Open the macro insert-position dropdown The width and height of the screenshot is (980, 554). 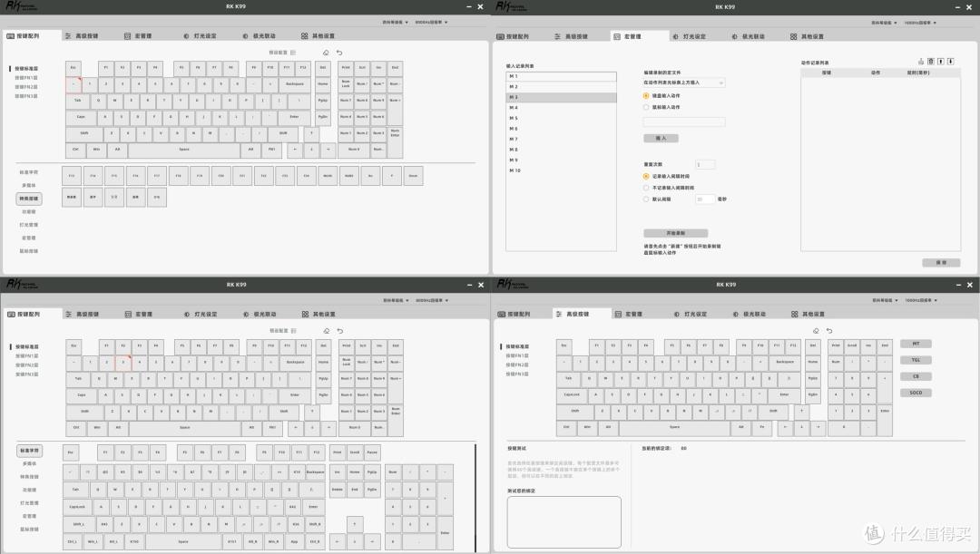pos(684,83)
